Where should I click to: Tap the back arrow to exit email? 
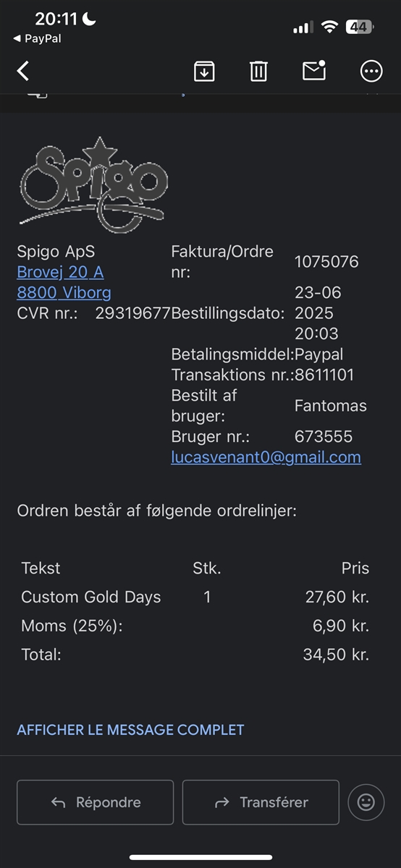23,71
